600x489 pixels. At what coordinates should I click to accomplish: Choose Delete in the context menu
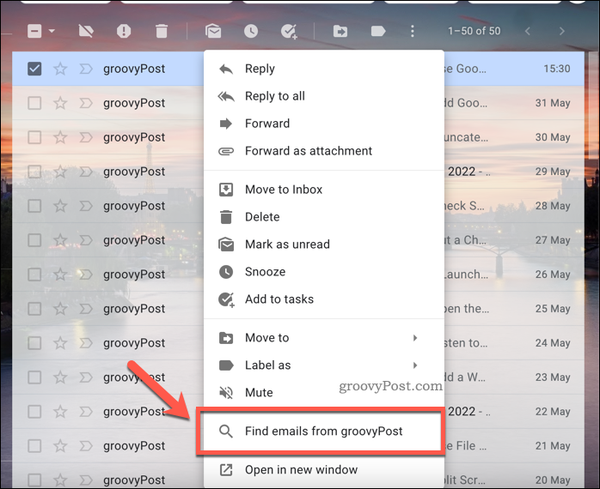click(x=324, y=217)
